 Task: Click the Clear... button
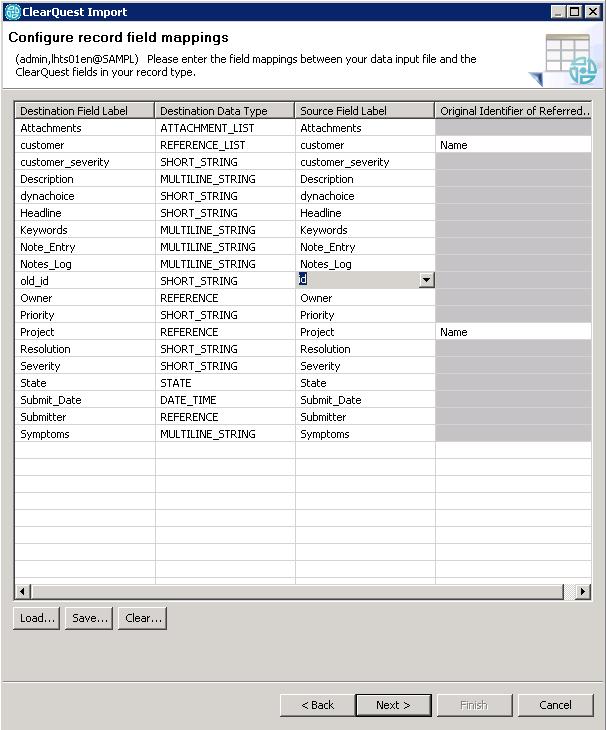point(142,618)
